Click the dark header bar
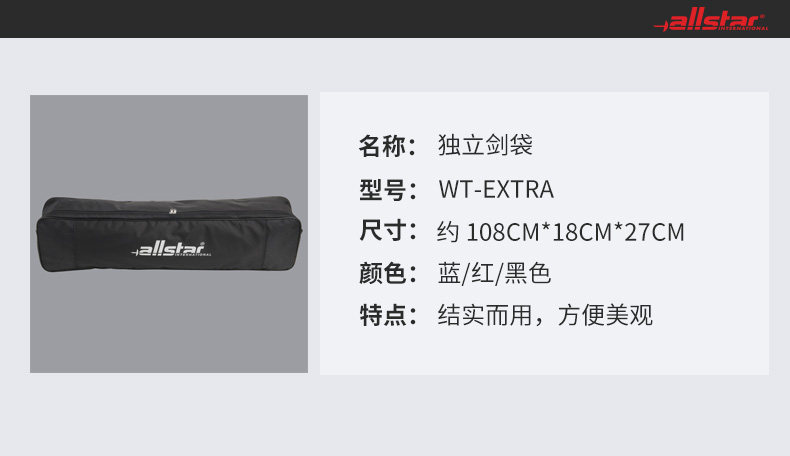 pyautogui.click(x=395, y=19)
